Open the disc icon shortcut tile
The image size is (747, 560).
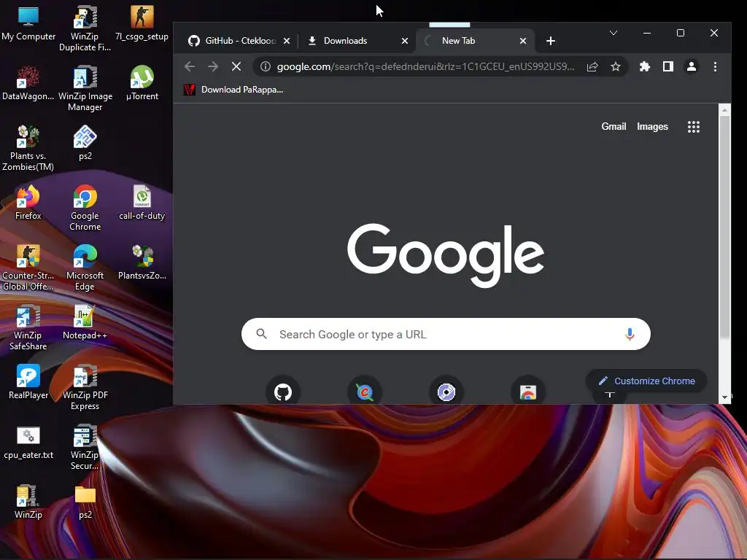[x=446, y=392]
